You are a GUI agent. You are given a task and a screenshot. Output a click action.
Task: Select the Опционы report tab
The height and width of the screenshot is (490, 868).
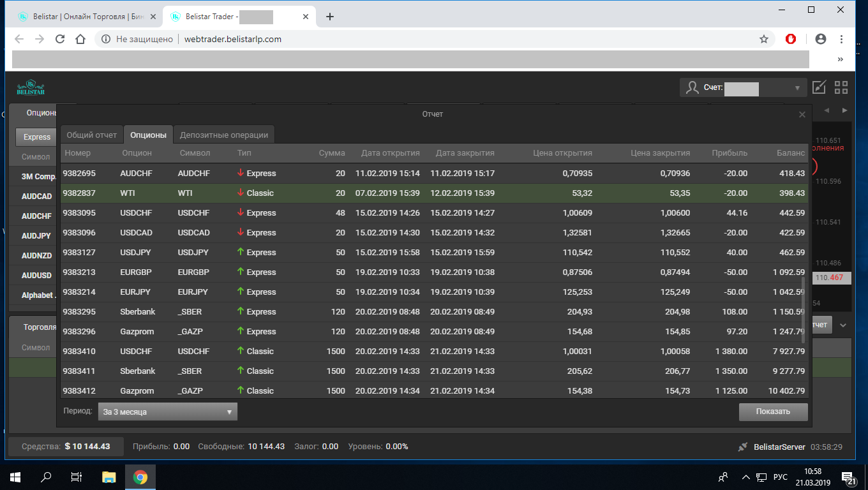coord(148,135)
